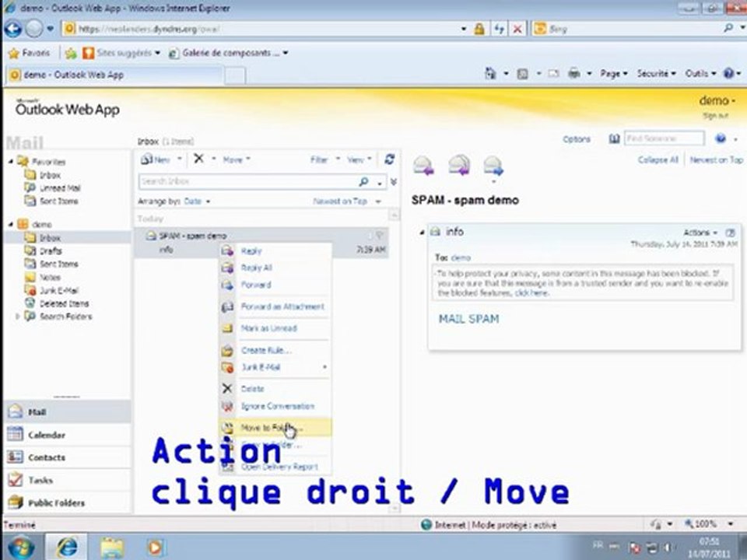
Task: Collapse the Favorites tree node
Action: tap(11, 162)
